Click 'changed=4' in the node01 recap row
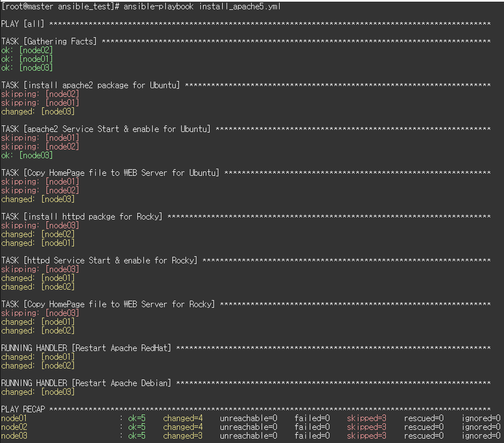This screenshot has height=443, width=504. tap(183, 418)
